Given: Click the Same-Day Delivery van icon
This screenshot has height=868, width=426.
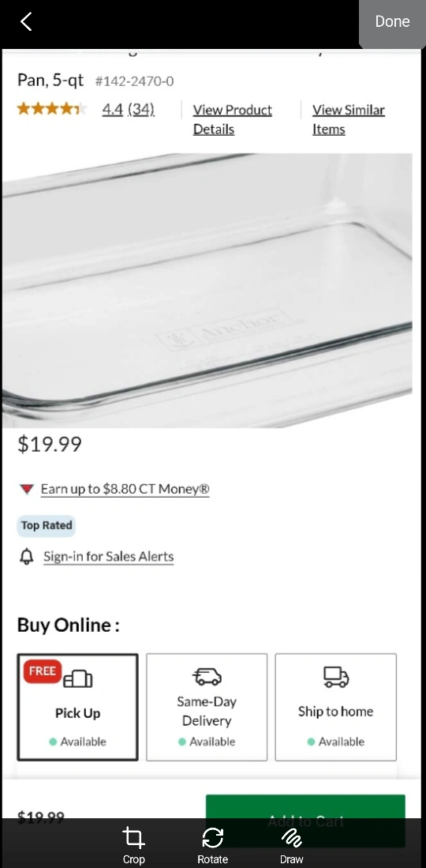Looking at the screenshot, I should tap(207, 676).
